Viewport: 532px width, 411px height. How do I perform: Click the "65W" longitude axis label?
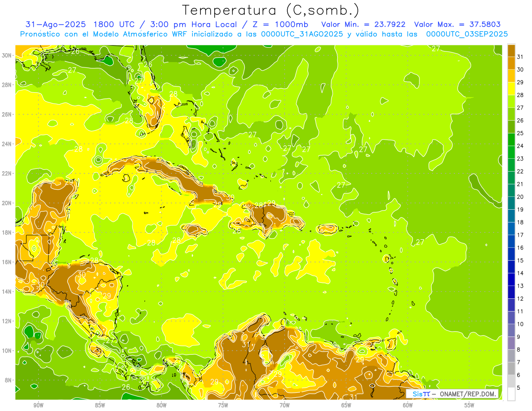(346, 405)
